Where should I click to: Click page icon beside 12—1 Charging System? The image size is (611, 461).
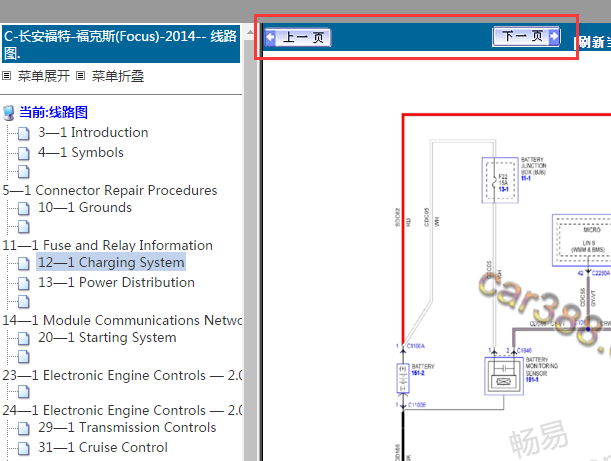coord(24,263)
